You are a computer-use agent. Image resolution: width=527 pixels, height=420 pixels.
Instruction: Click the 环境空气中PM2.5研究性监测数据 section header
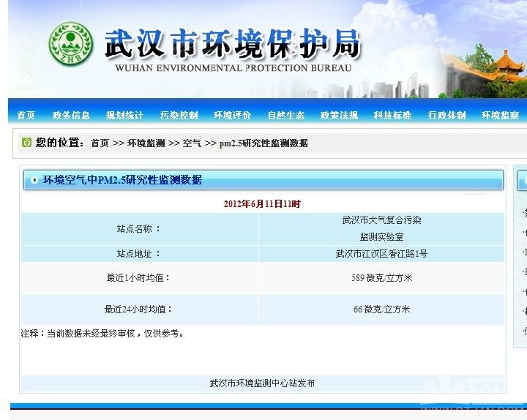pos(263,180)
